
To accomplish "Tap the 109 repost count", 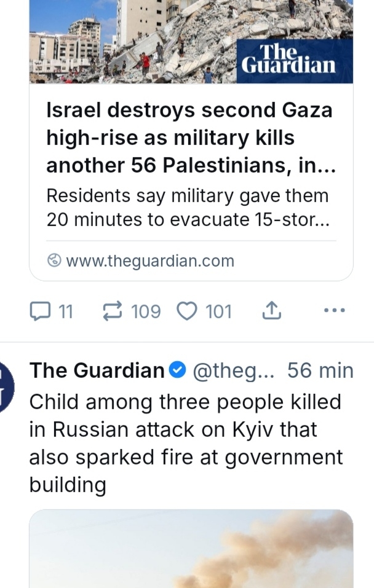I will [146, 312].
